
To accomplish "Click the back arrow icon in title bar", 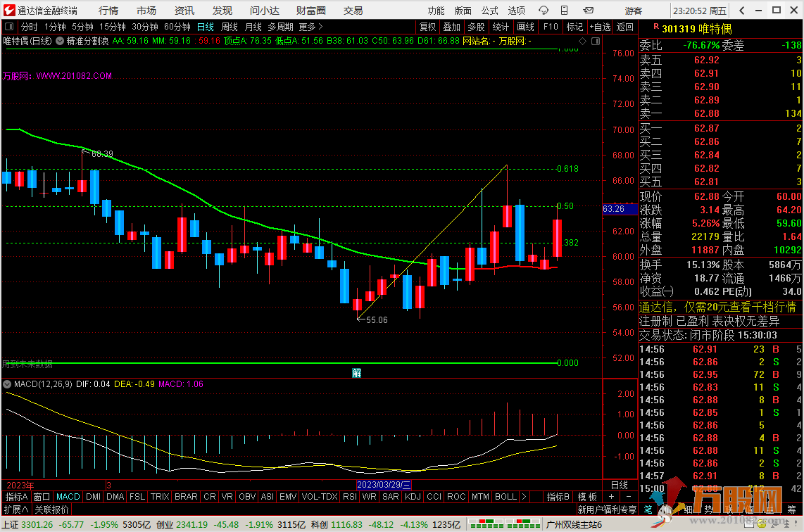I will (741, 11).
